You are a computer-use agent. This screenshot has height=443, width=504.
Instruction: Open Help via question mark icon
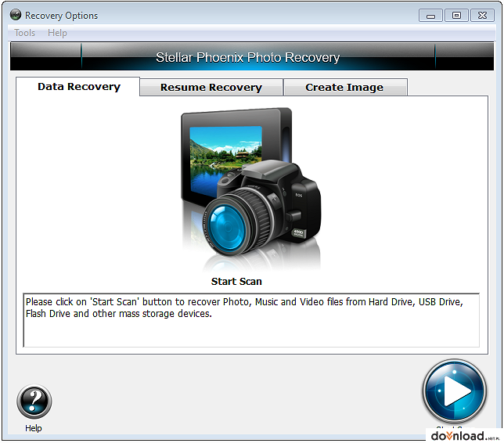point(34,402)
